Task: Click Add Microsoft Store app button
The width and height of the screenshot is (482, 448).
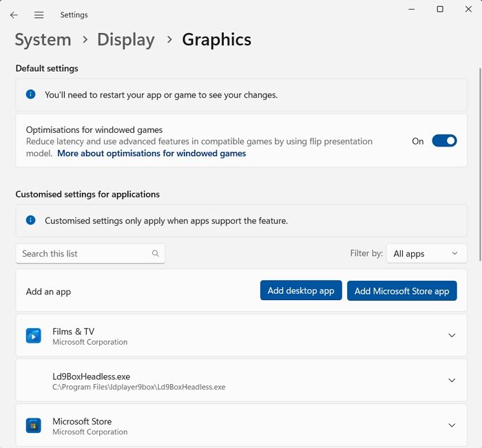Action: click(401, 291)
